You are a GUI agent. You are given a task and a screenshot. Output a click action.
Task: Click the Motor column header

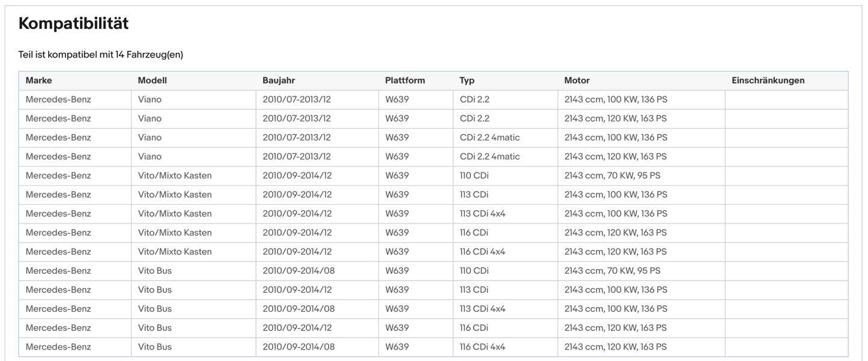pyautogui.click(x=577, y=80)
